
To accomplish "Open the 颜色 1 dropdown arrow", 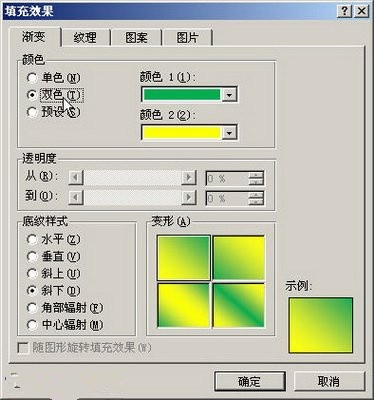I will click(229, 95).
